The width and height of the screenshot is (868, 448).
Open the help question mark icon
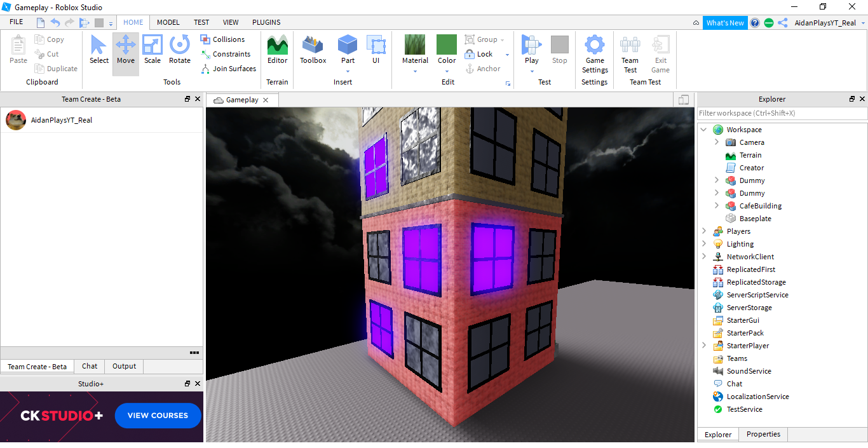coord(755,23)
